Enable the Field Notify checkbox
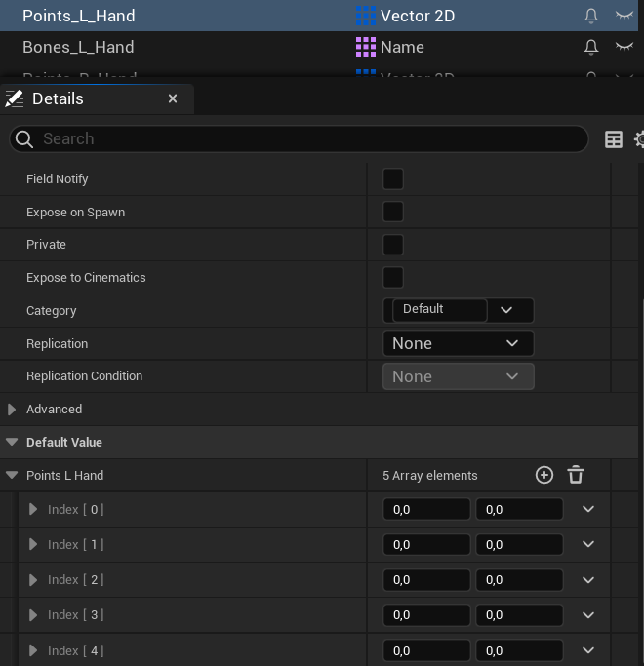The height and width of the screenshot is (666, 644). click(393, 178)
